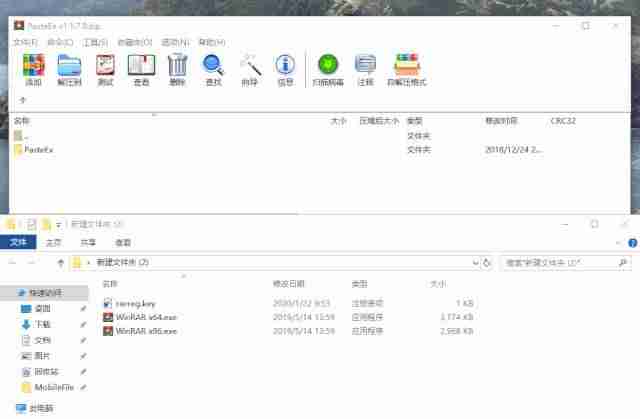Screen dimensions: 640x419
Task: Sort WinRAR list by 修改时间 column
Action: pos(501,121)
